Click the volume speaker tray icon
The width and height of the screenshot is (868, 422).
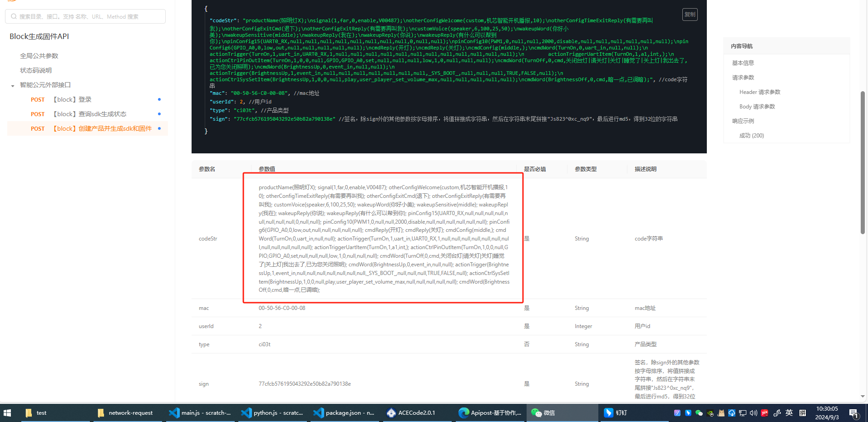click(x=754, y=413)
